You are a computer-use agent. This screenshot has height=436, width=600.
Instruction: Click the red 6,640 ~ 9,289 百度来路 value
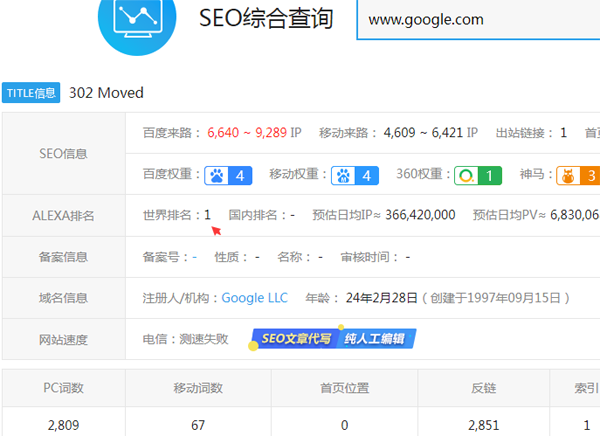click(x=247, y=133)
